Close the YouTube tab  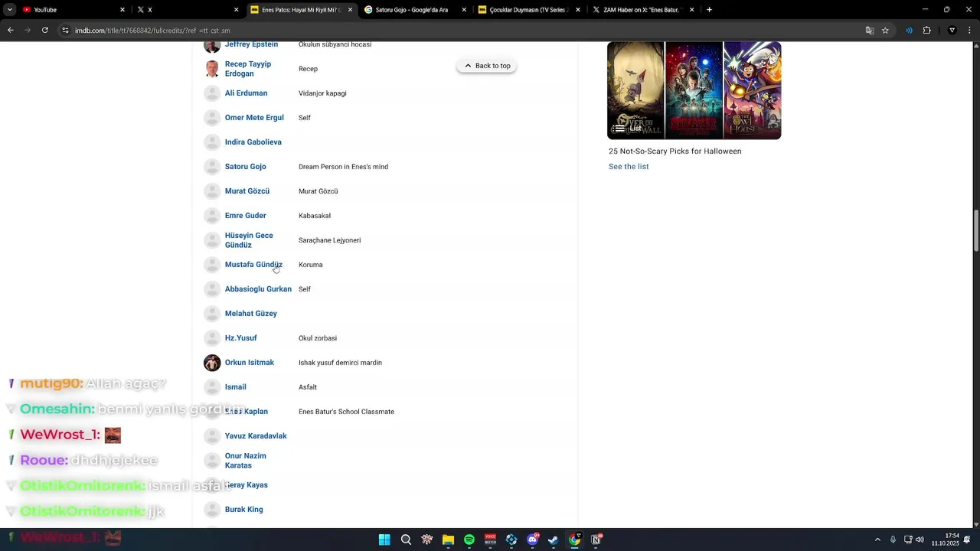click(122, 10)
